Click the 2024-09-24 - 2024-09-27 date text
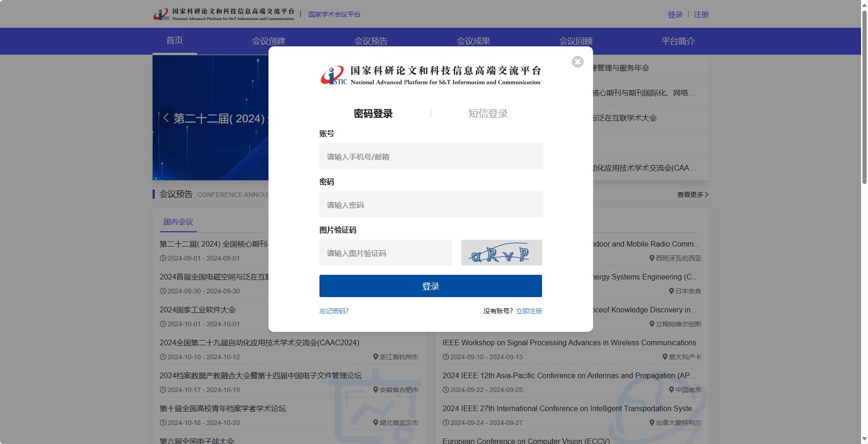Viewport: 868px width, 444px height. (x=486, y=423)
